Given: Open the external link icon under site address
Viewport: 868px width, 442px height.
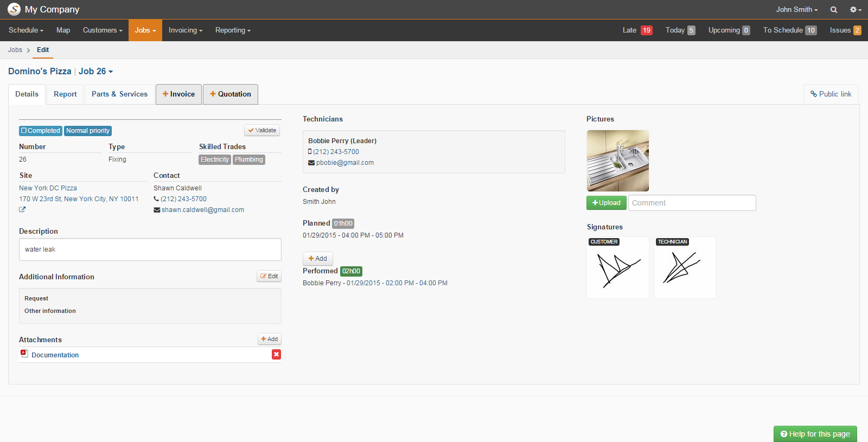Looking at the screenshot, I should [x=22, y=209].
